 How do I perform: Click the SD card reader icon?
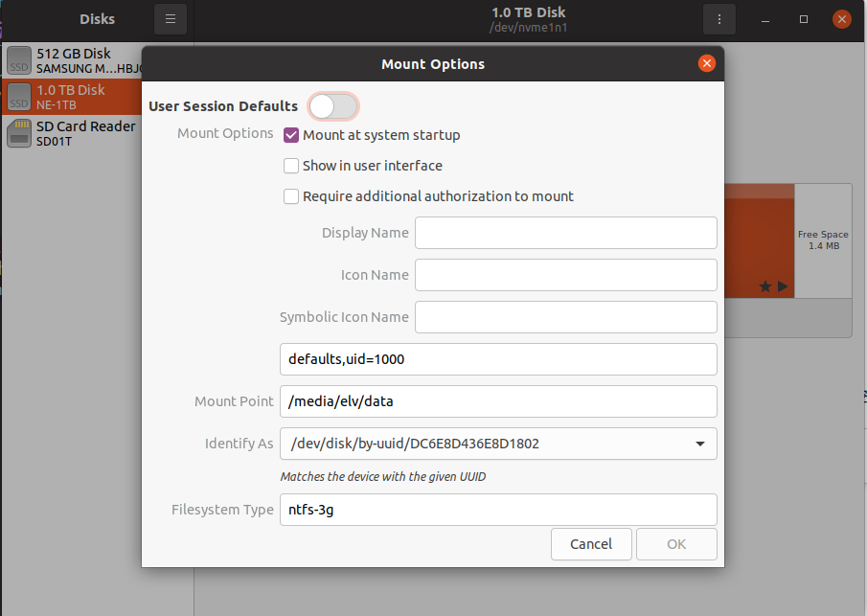19,133
